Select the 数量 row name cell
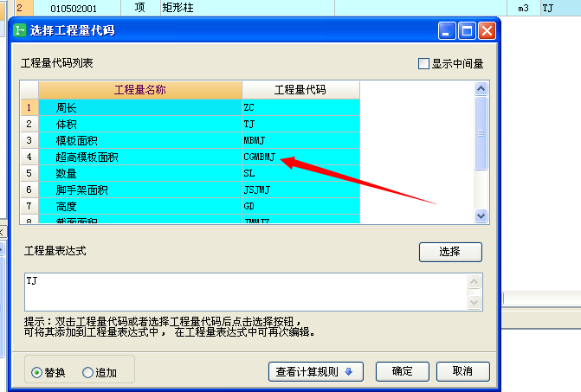581x392 pixels. (140, 173)
